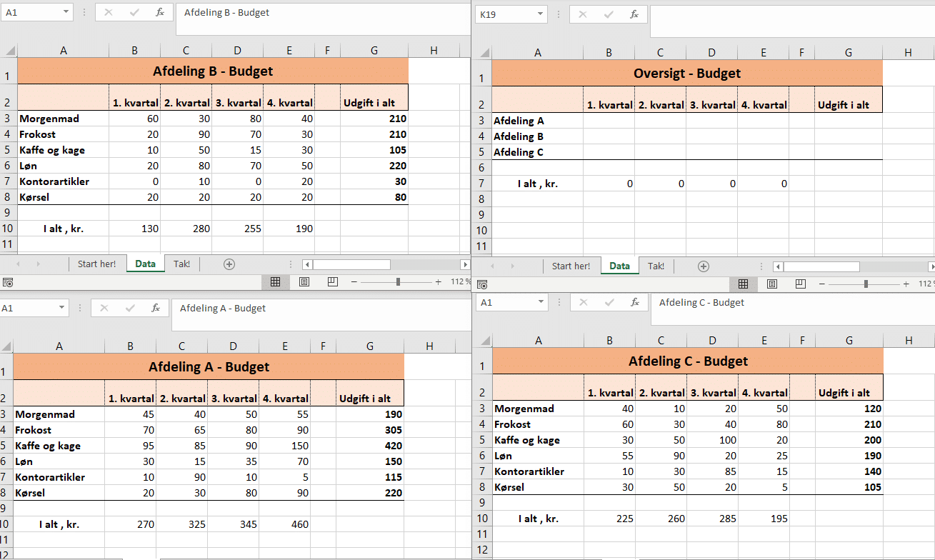Open Insert Function fx in Oversigt window

tap(634, 14)
